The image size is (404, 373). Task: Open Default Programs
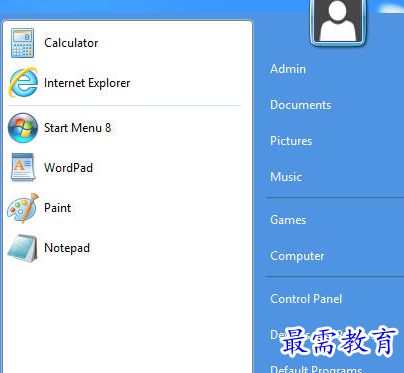point(316,369)
